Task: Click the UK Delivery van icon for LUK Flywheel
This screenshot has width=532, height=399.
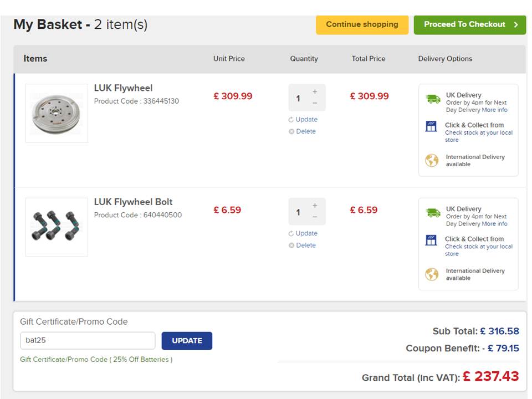Action: coord(433,99)
